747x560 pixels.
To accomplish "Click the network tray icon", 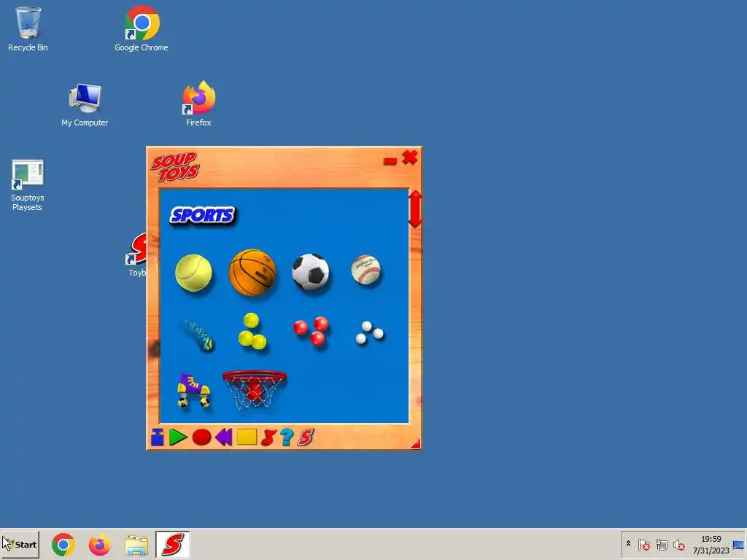I will click(662, 544).
